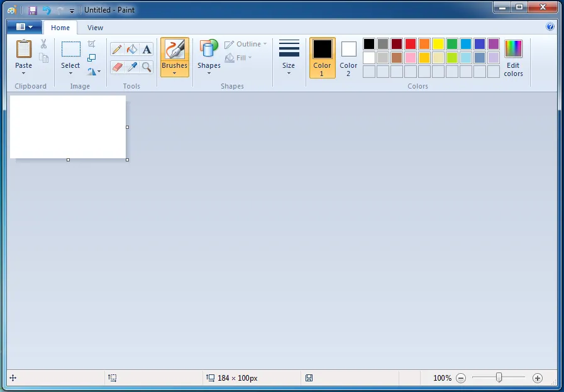Viewport: 564px width, 392px height.
Task: Select the Eraser tool
Action: [116, 67]
